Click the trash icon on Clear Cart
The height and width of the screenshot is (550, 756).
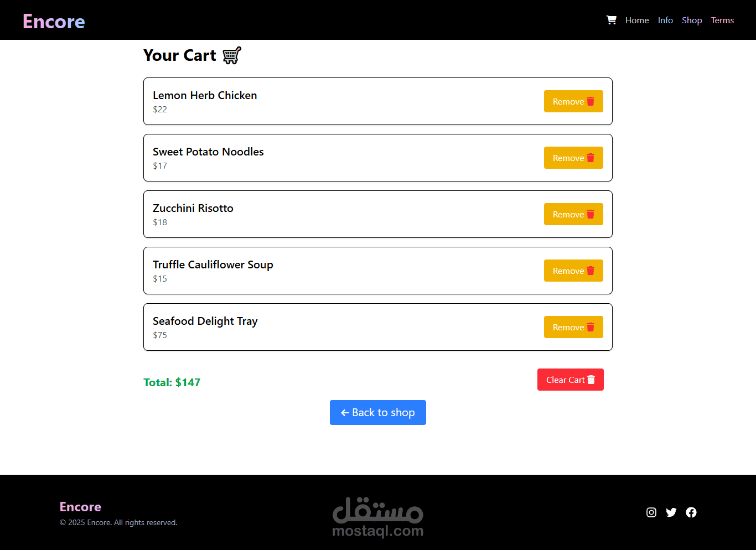point(591,380)
